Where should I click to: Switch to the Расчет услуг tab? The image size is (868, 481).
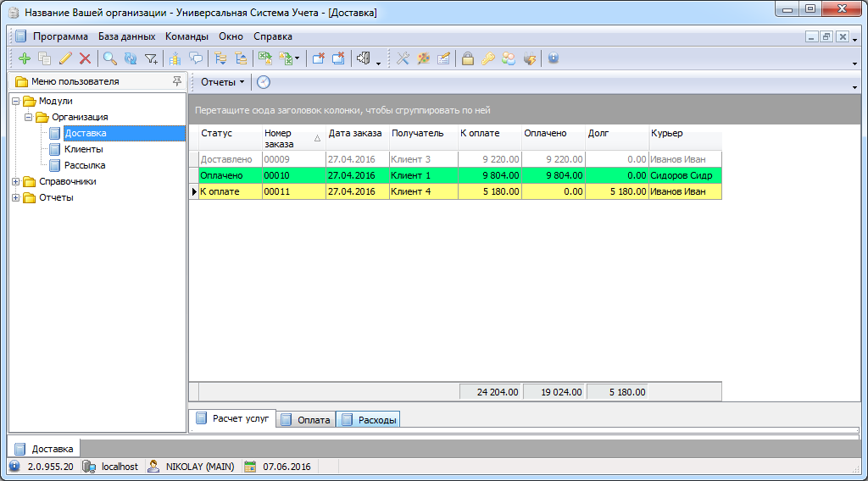pyautogui.click(x=233, y=419)
